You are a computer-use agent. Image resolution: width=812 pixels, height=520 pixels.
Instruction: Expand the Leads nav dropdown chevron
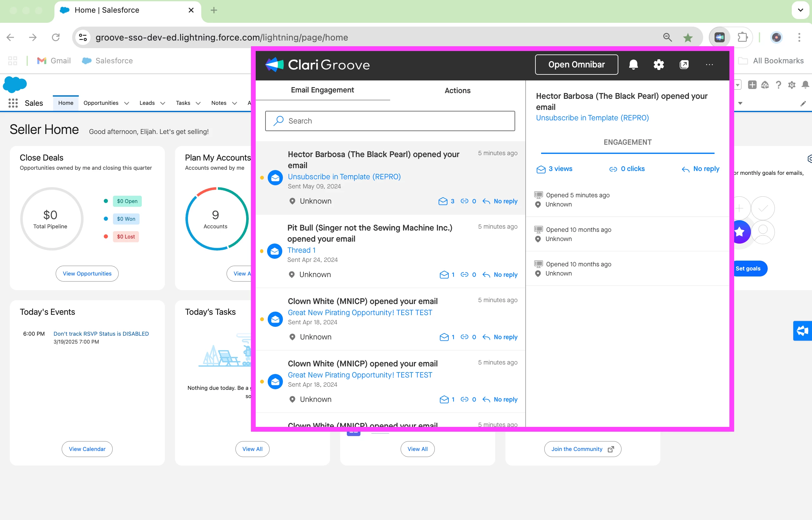tap(163, 103)
